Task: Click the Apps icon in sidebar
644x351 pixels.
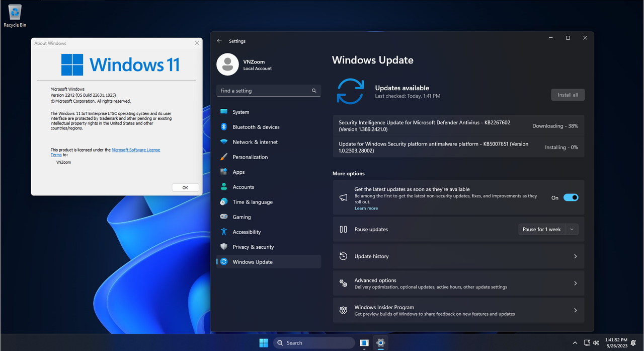Action: tap(224, 172)
